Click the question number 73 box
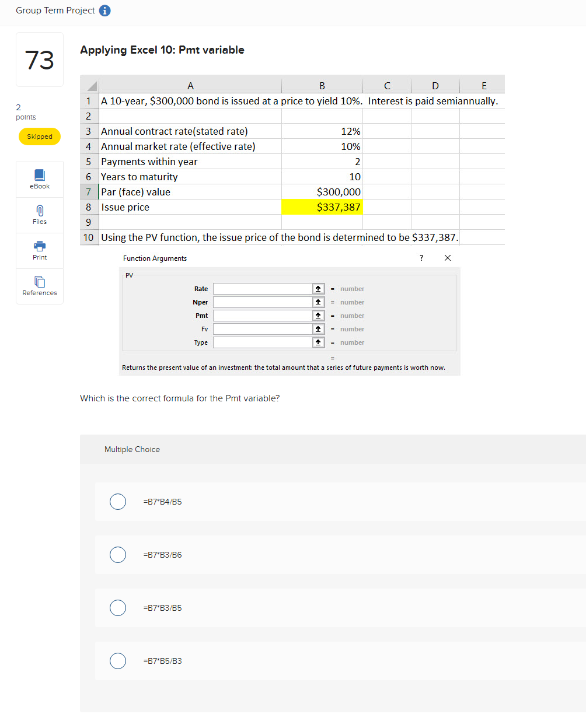The image size is (586, 728). click(39, 59)
